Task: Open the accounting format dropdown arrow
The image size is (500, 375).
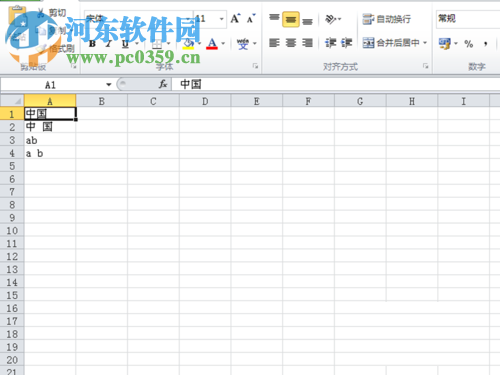Action: [x=456, y=44]
